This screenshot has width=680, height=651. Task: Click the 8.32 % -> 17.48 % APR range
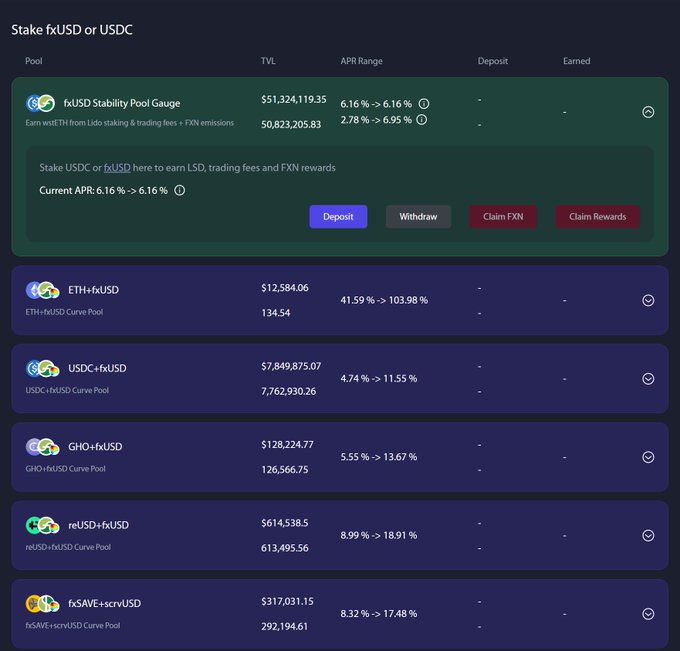click(379, 614)
